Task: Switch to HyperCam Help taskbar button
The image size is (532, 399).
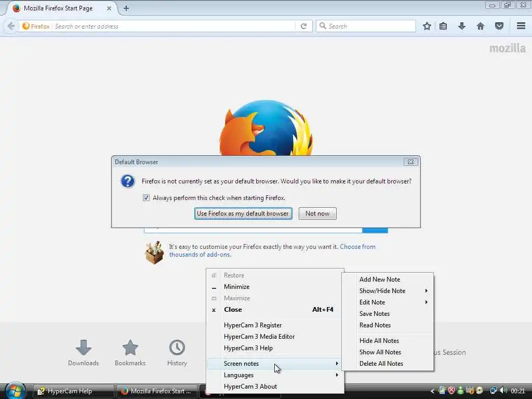Action: [73, 391]
